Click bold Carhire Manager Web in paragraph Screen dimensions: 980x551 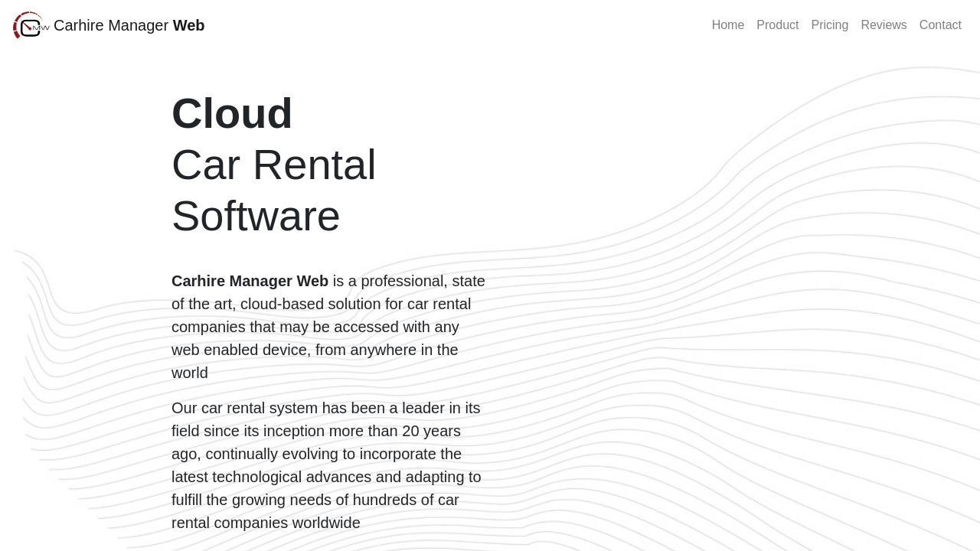tap(250, 281)
